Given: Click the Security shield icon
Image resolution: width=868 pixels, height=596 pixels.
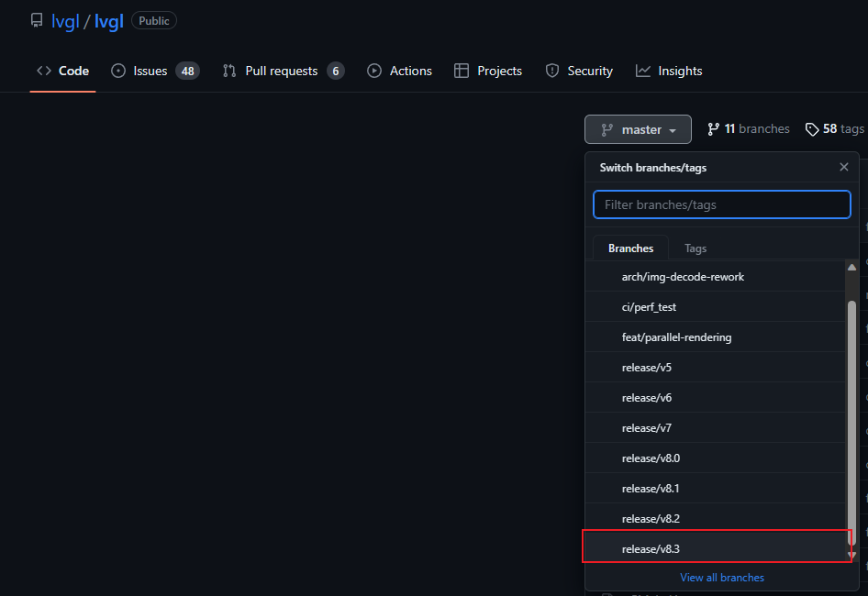Looking at the screenshot, I should 552,71.
